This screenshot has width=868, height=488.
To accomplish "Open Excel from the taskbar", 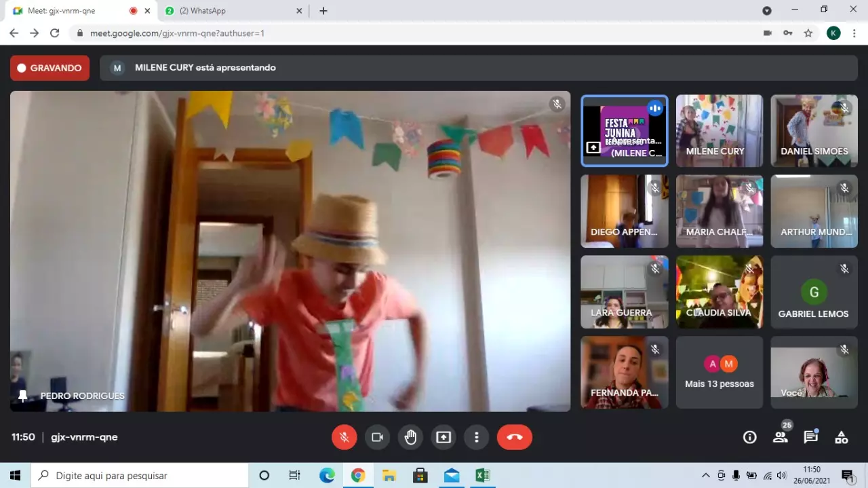I will [x=482, y=475].
